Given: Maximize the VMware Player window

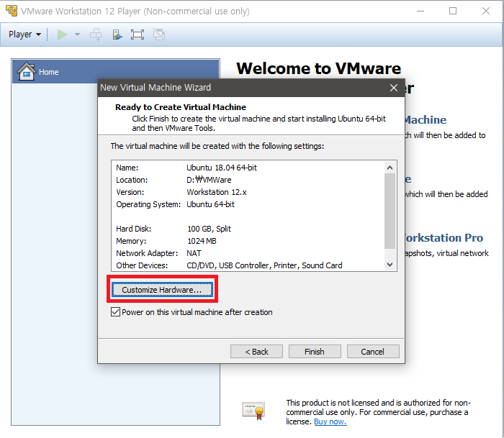Looking at the screenshot, I should point(453,11).
